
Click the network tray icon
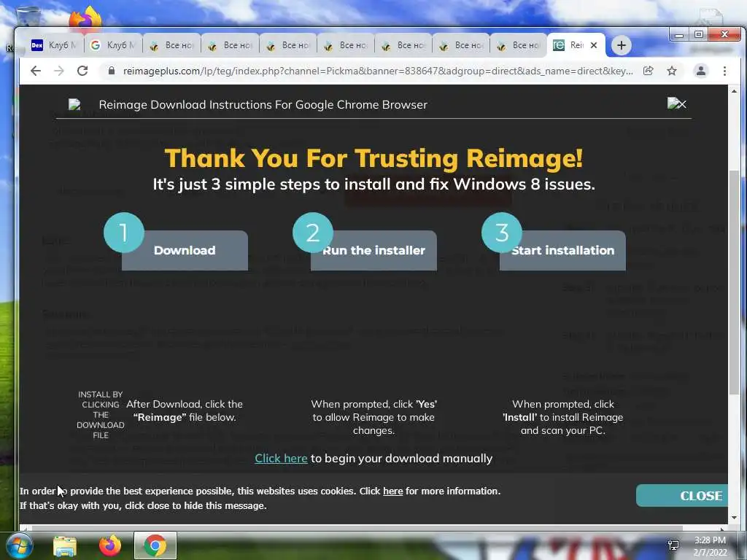(x=673, y=545)
